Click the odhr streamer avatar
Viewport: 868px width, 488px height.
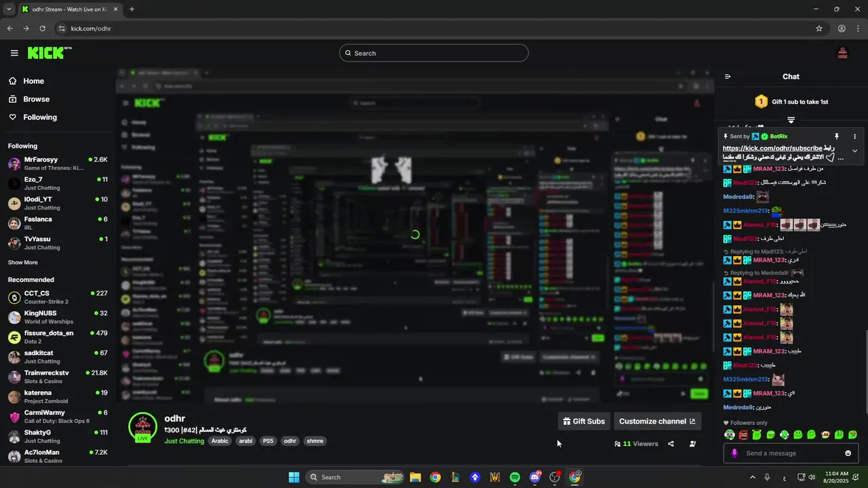[142, 427]
